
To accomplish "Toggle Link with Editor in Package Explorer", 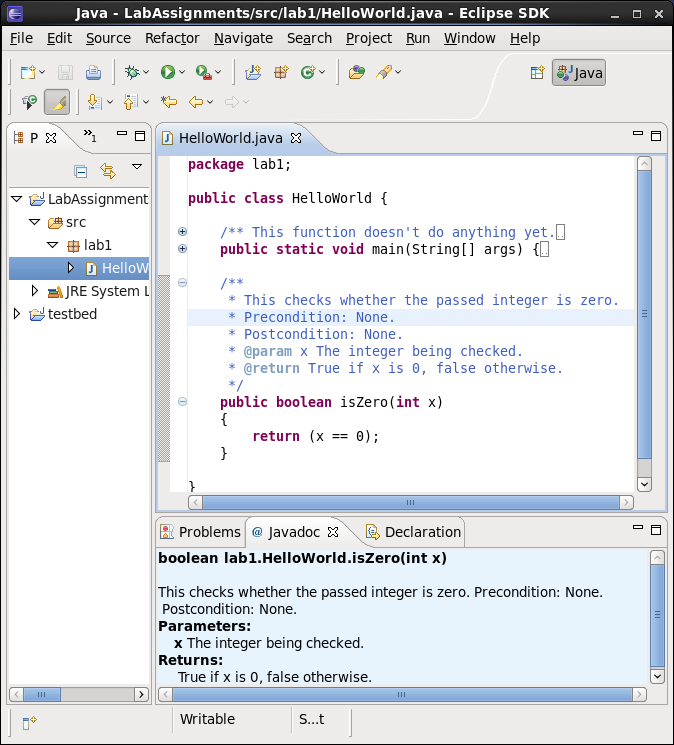I will (108, 171).
